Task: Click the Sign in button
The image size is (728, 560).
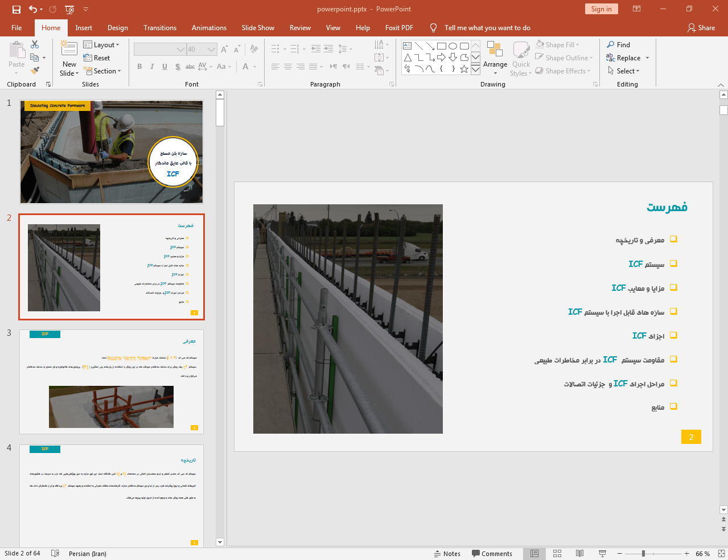Action: click(601, 9)
